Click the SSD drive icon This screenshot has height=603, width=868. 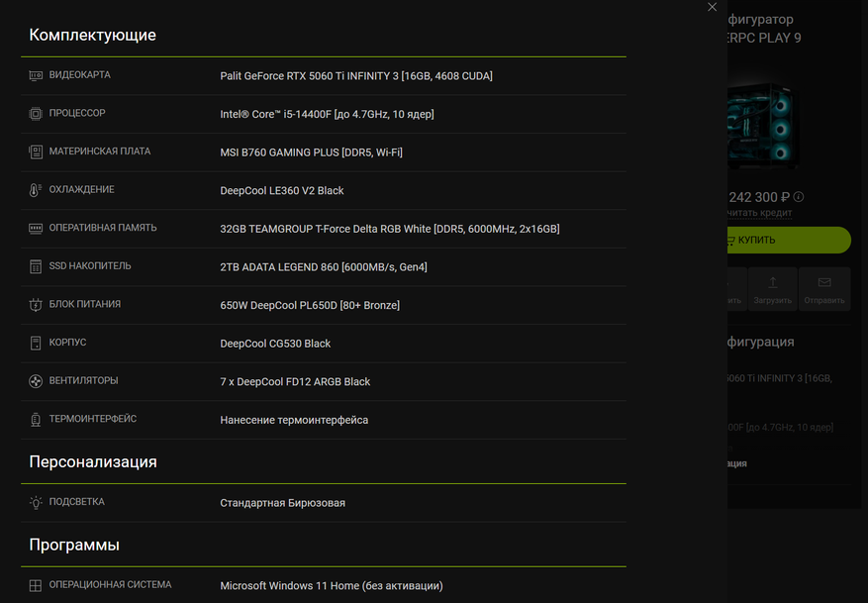coord(36,266)
